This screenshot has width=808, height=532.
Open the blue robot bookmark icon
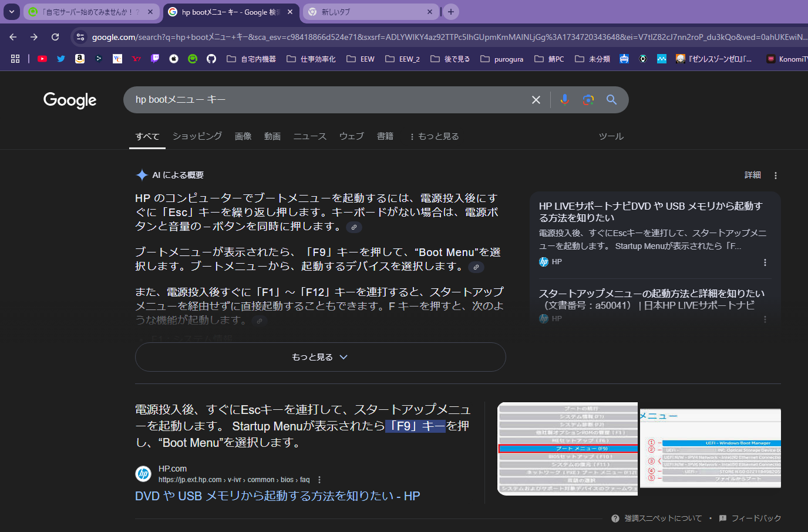(624, 59)
